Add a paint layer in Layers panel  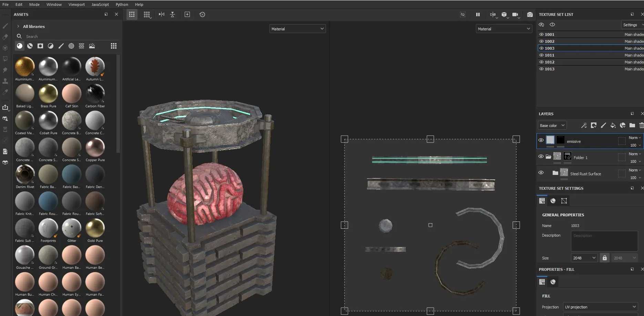(603, 126)
